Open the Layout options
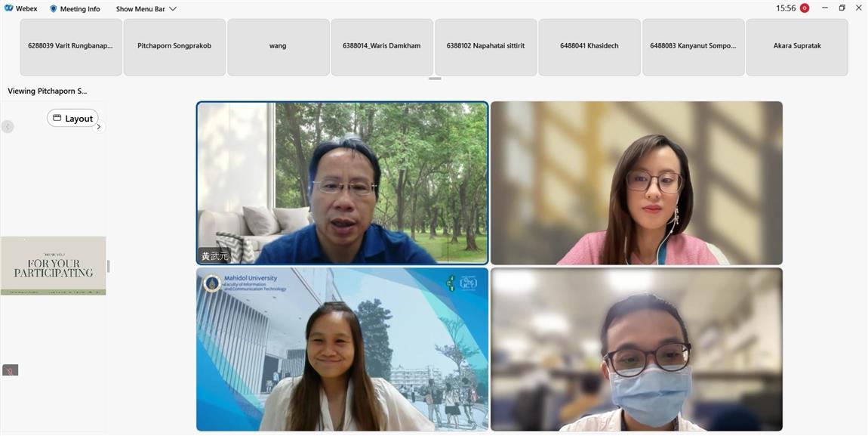 pos(72,119)
